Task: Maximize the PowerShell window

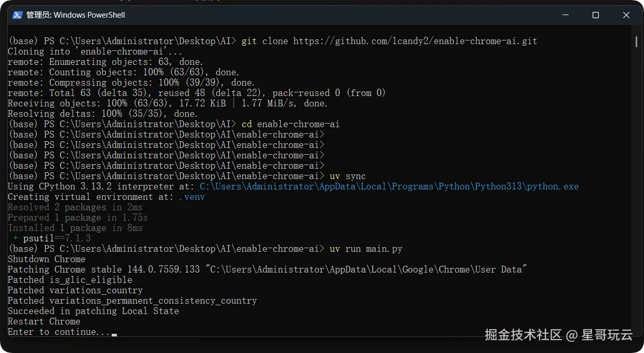Action: [596, 15]
